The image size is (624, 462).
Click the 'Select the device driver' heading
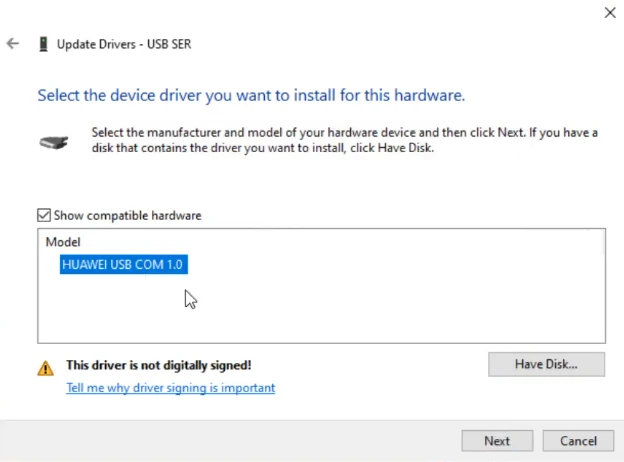(251, 96)
